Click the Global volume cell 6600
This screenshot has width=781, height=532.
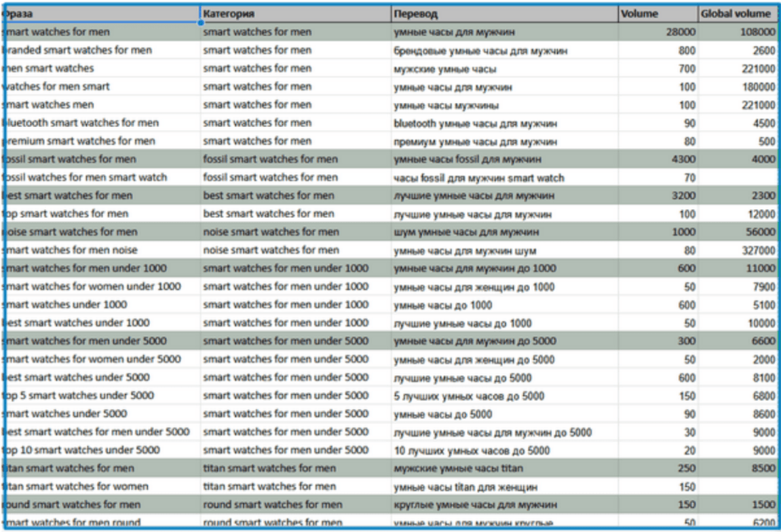coord(737,341)
